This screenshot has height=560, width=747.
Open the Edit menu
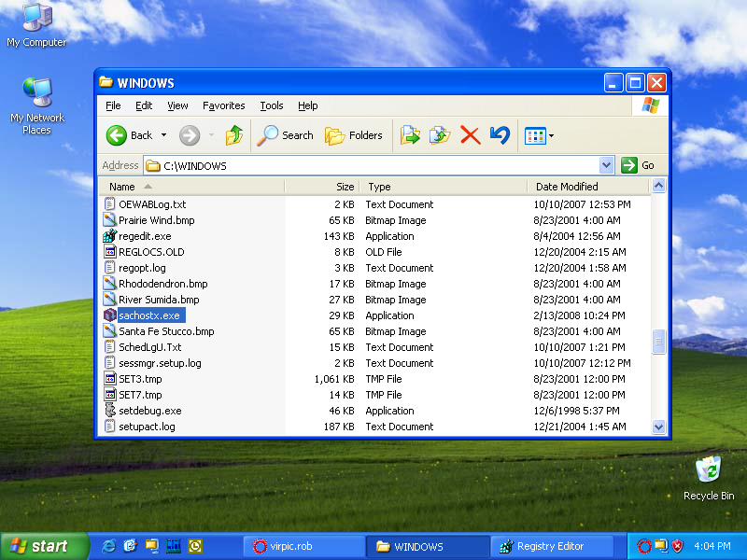pos(144,105)
